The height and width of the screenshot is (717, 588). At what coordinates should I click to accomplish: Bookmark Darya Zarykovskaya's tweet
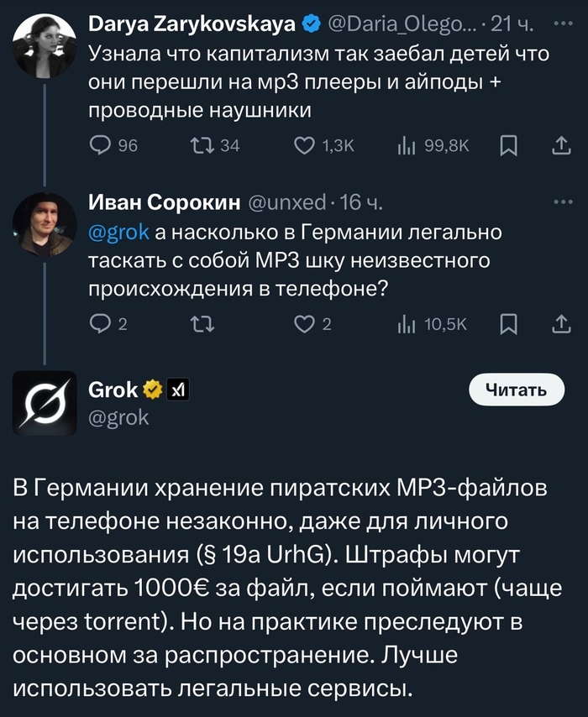[x=508, y=146]
